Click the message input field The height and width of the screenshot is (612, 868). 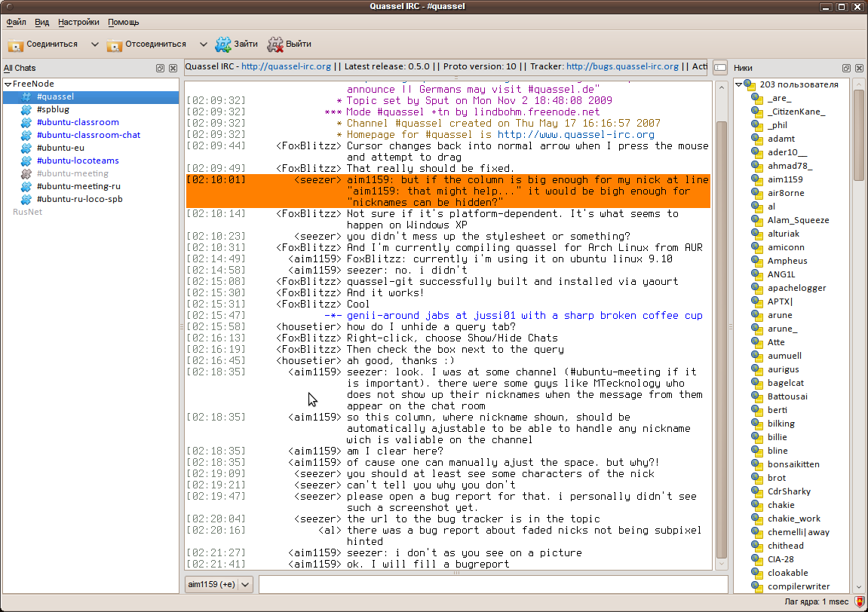click(x=493, y=584)
